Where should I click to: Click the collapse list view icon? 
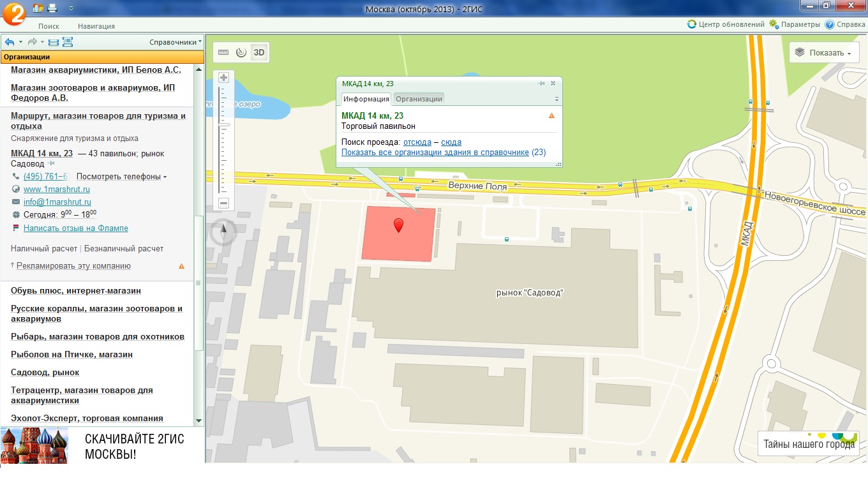coord(54,42)
